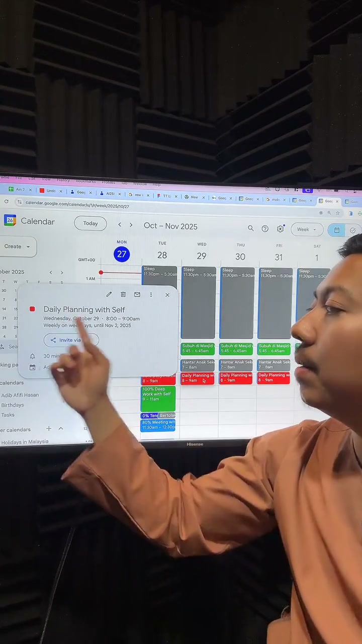Viewport: 362px width, 644px height.
Task: Open the 0% Ten event chip
Action: [x=149, y=416]
